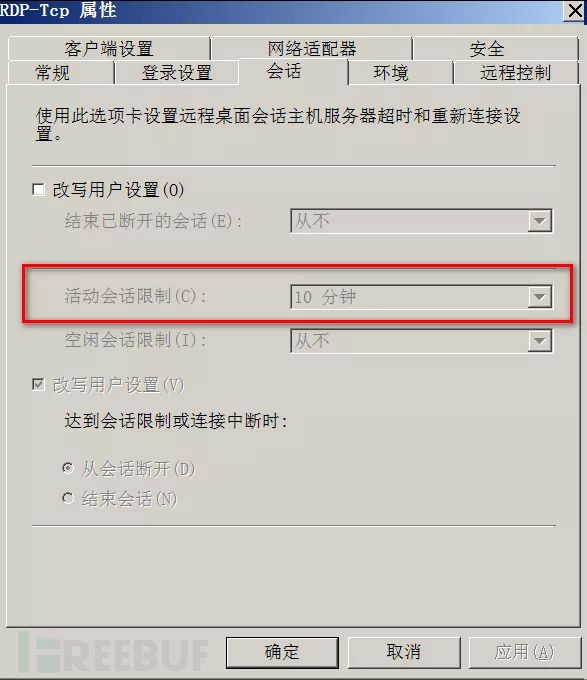Enable the 改写用户设置(O) checkbox
This screenshot has height=680, width=587.
click(x=39, y=190)
